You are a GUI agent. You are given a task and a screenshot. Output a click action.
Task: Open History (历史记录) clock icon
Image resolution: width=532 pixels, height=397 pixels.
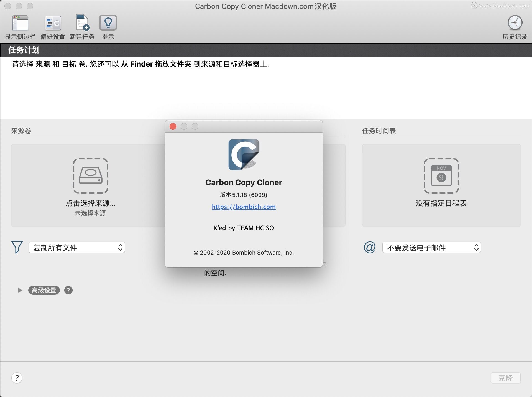[515, 23]
